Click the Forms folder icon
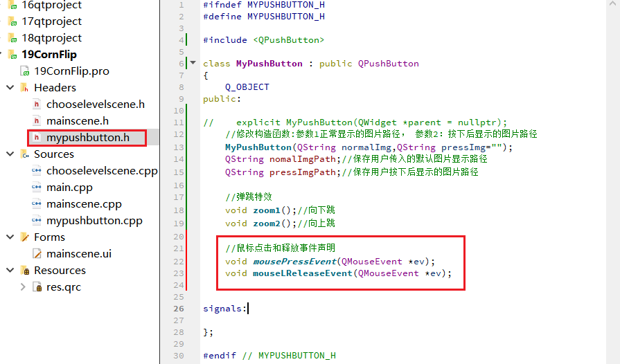Viewport: 620px width, 364px height. pos(25,237)
